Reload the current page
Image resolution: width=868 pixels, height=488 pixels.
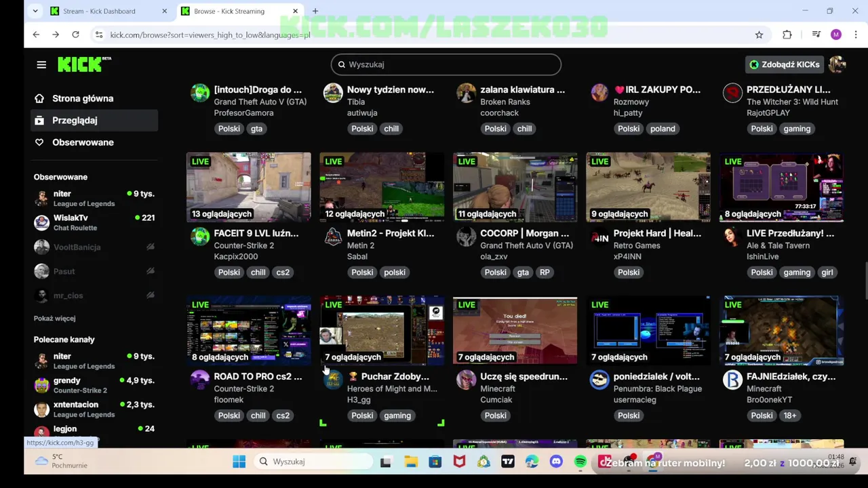click(75, 35)
